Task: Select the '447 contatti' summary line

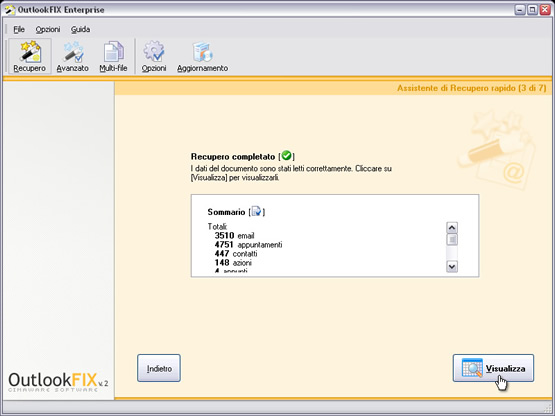Action: [236, 254]
